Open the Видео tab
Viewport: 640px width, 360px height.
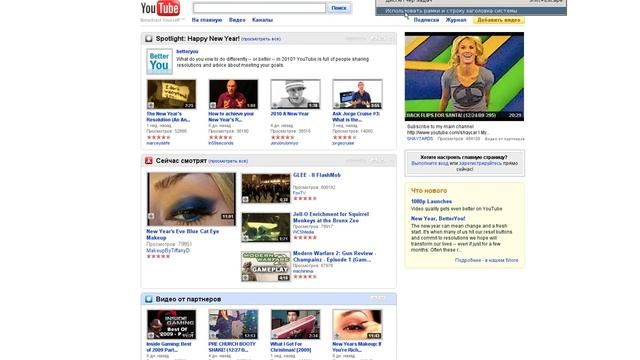(x=237, y=20)
